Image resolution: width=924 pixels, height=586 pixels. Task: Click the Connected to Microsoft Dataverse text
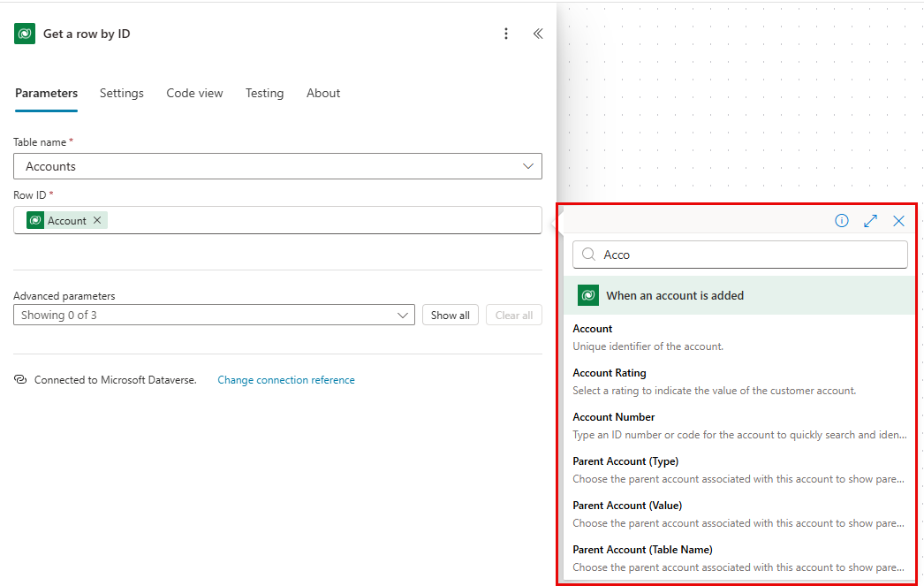point(115,380)
